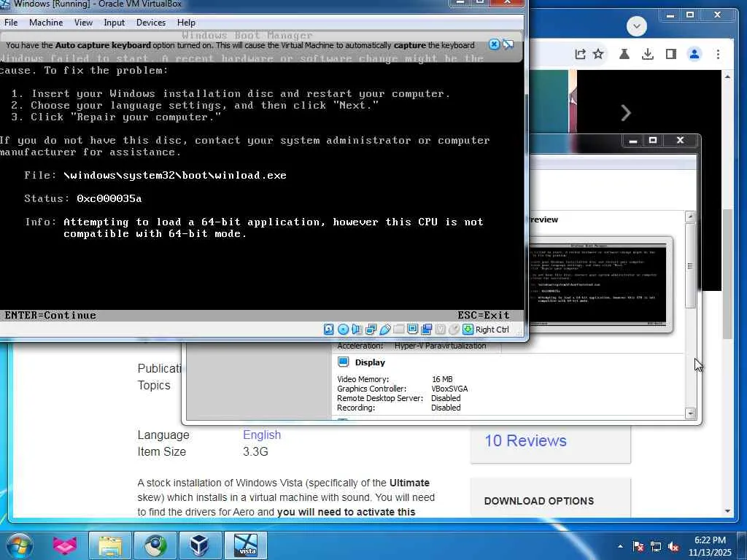The height and width of the screenshot is (560, 747).
Task: Expand the browser tab search dropdown
Action: pyautogui.click(x=636, y=26)
